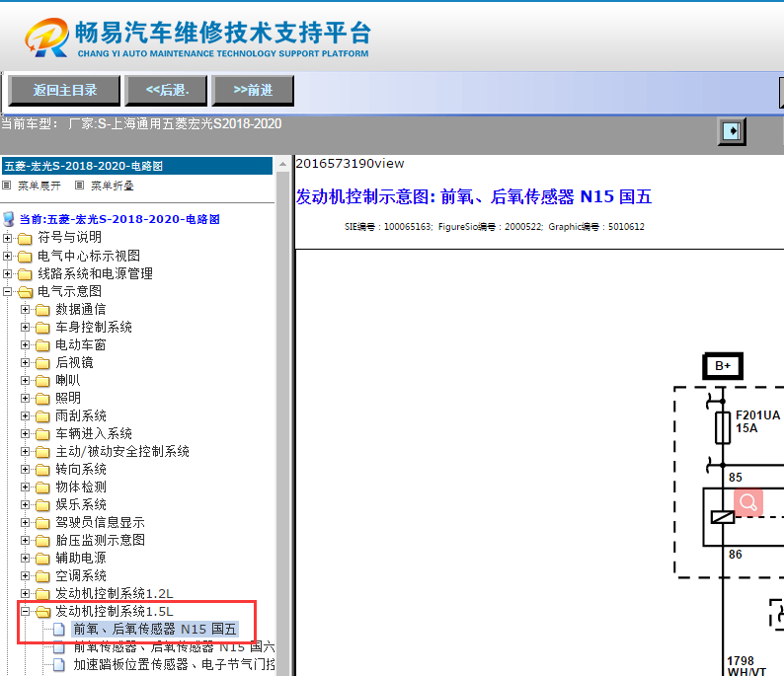This screenshot has height=676, width=784.
Task: Click the 后视镜 folder icon
Action: (x=43, y=363)
